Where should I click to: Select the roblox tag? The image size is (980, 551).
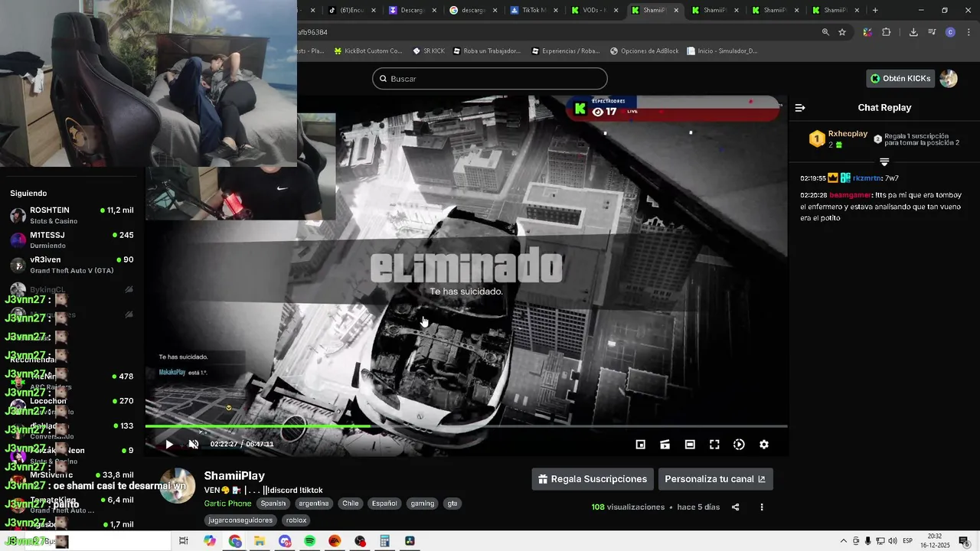click(296, 520)
